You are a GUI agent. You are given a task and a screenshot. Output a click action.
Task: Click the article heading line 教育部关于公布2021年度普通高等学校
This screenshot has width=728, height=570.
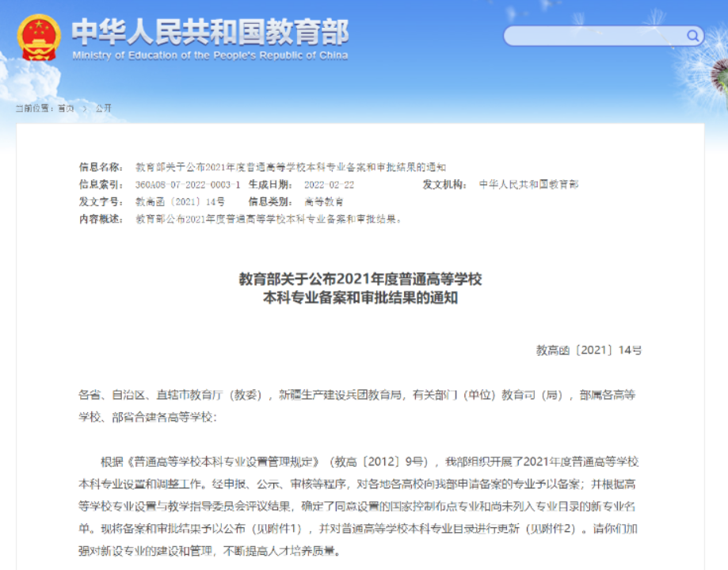coord(360,279)
